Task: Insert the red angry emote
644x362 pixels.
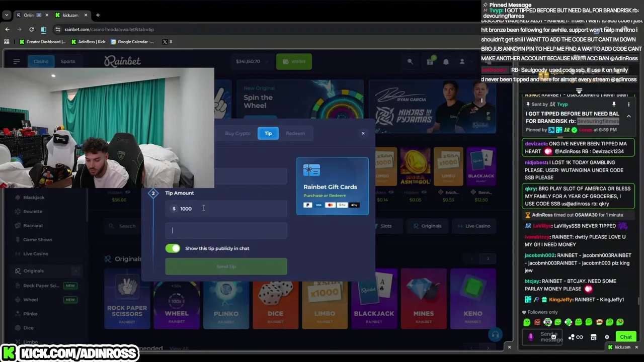Action: [x=537, y=322]
